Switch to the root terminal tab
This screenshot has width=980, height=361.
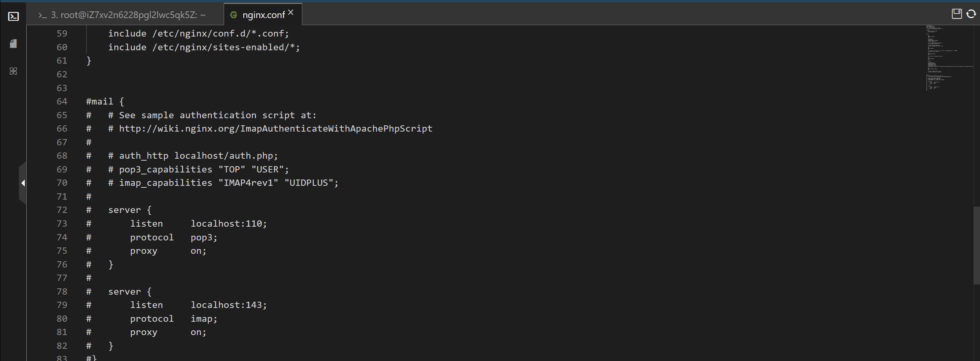(122, 15)
